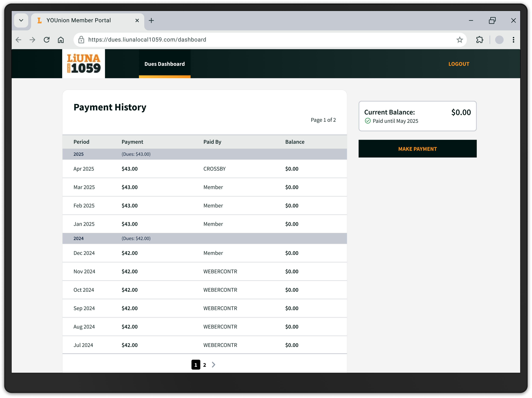Select the Jul 2024 period cell
Image resolution: width=532 pixels, height=398 pixels.
83,345
